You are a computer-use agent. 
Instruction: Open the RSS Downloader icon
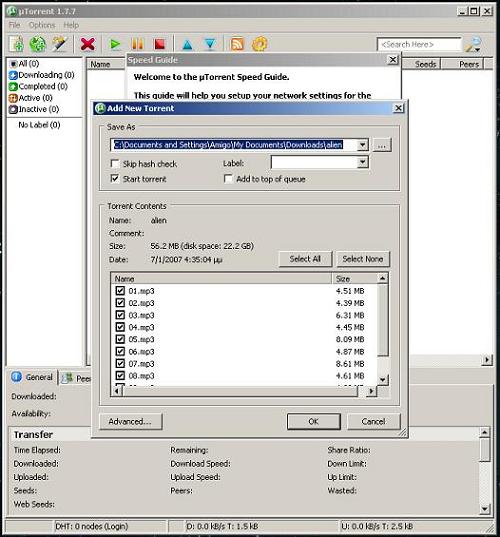point(237,44)
